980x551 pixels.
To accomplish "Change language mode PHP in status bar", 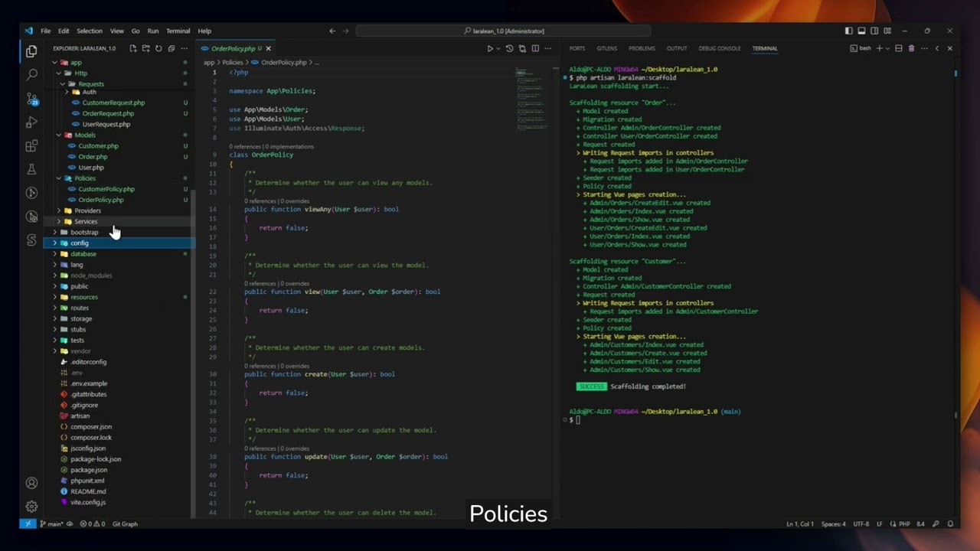I will pos(904,524).
